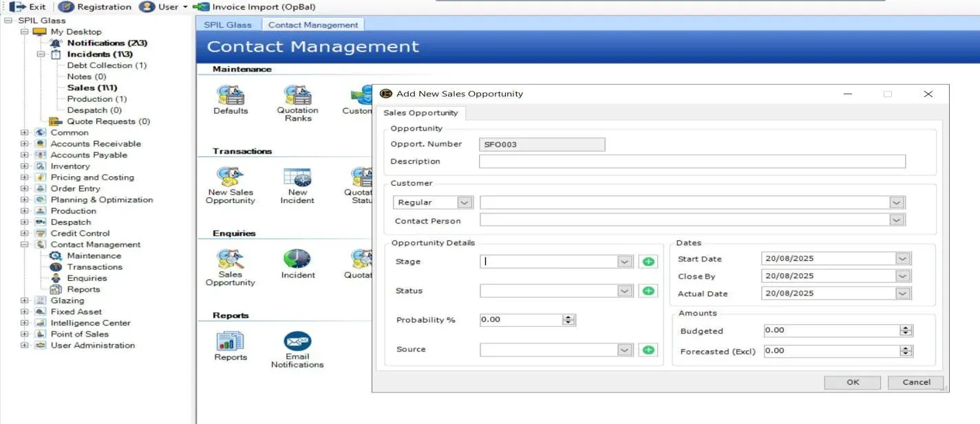The height and width of the screenshot is (424, 980).
Task: Adjust the Budgeted amount spinner
Action: coord(906,330)
